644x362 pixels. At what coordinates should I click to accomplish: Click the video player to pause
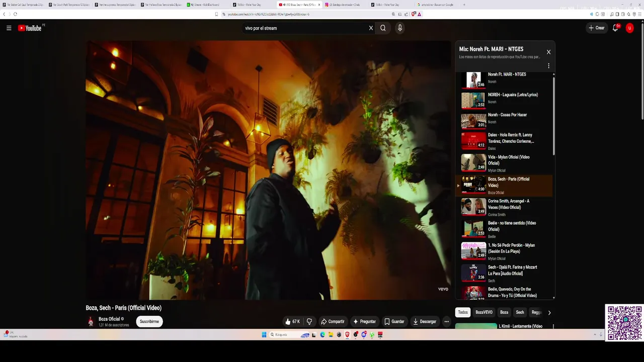point(268,170)
